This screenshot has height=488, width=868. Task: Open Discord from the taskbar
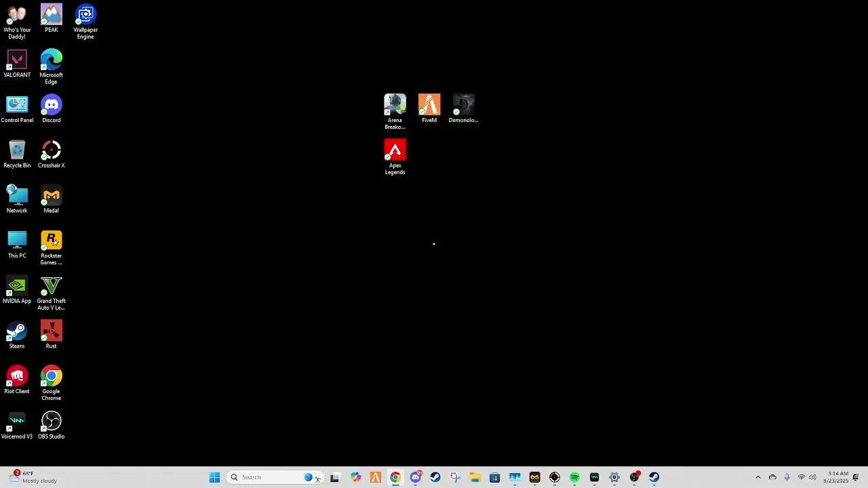coord(416,477)
